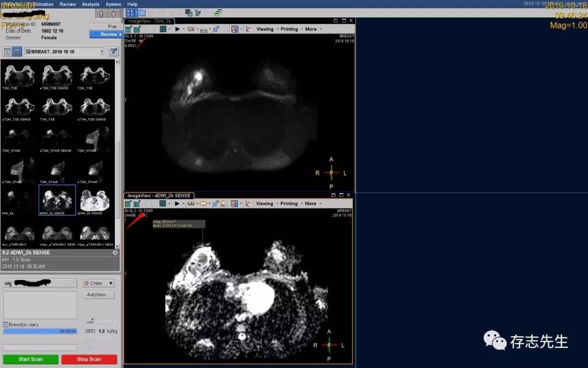Select the first T2W_TSE thumbnail

[x=19, y=77]
